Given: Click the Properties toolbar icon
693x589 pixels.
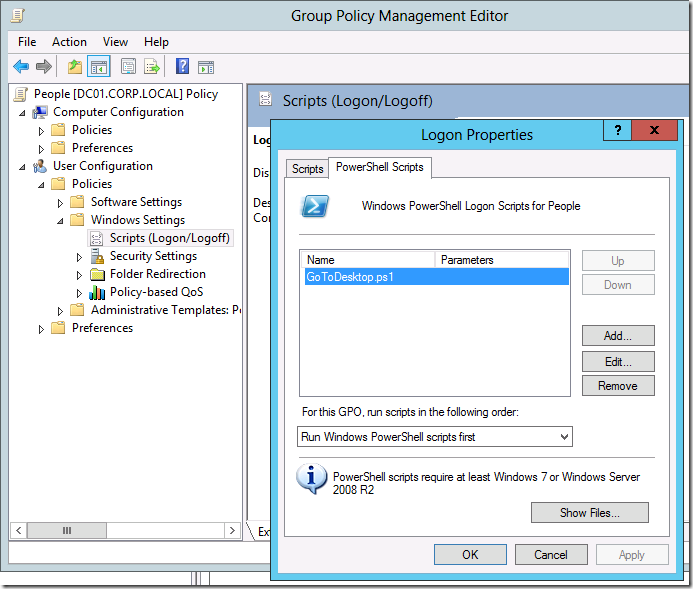Looking at the screenshot, I should [128, 67].
